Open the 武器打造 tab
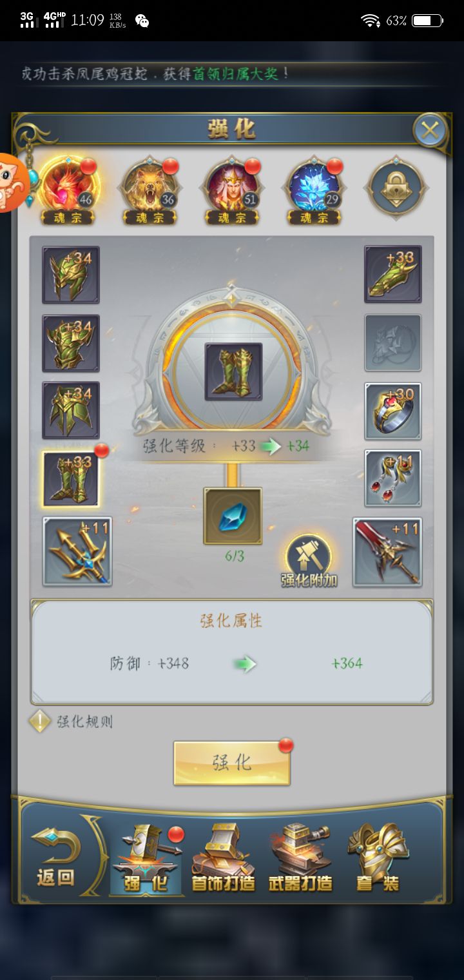The width and height of the screenshot is (464, 980). coord(300,857)
